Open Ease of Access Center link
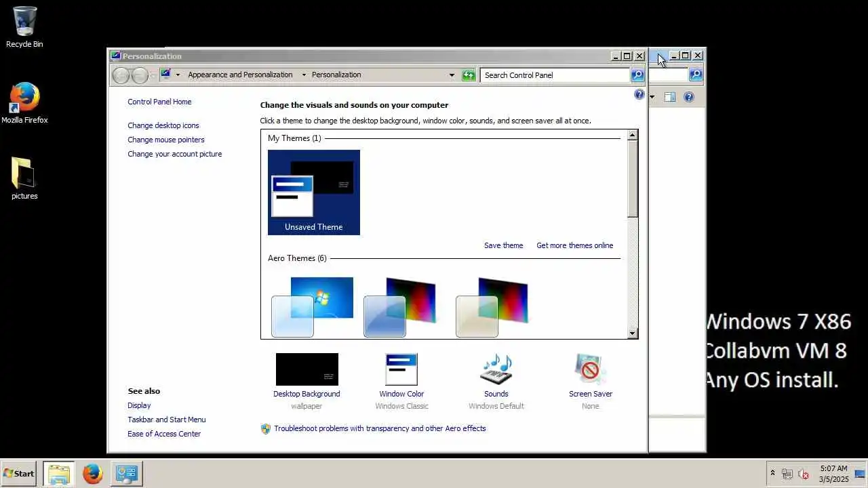This screenshot has width=868, height=488. (164, 434)
